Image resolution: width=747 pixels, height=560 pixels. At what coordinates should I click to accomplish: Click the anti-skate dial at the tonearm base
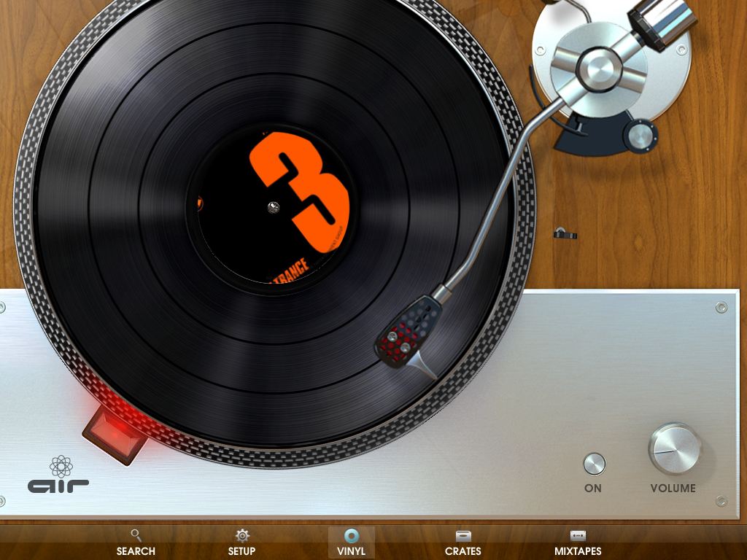[642, 135]
